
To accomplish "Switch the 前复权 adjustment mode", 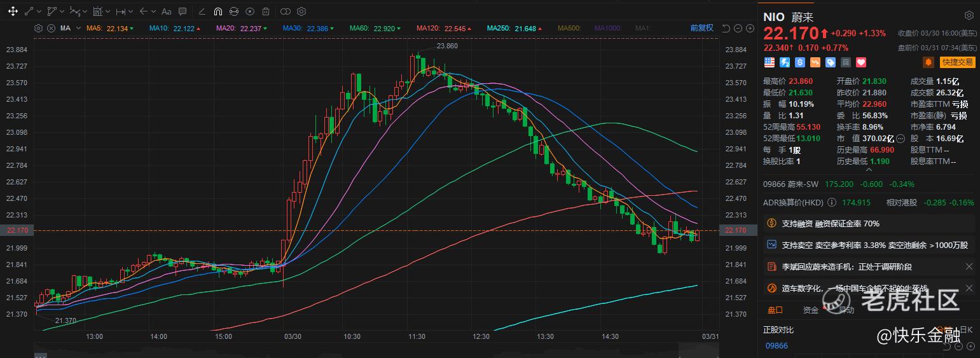I will 701,28.
